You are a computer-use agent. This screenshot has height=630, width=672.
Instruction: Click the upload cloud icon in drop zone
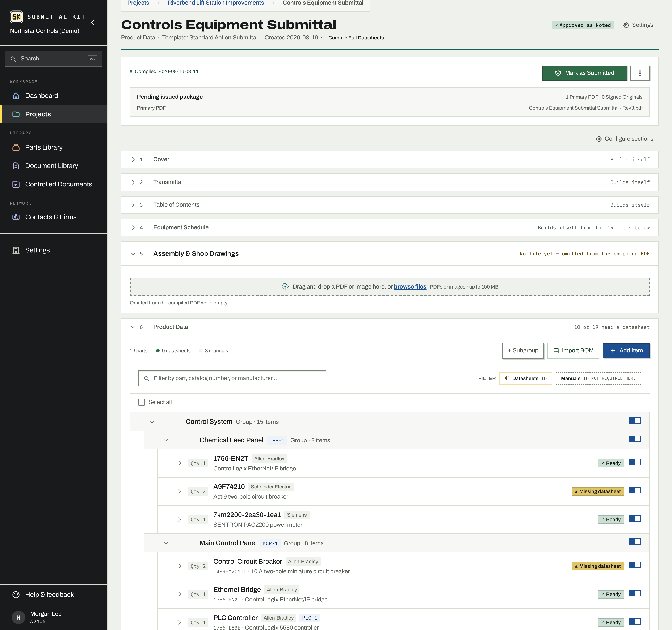285,287
